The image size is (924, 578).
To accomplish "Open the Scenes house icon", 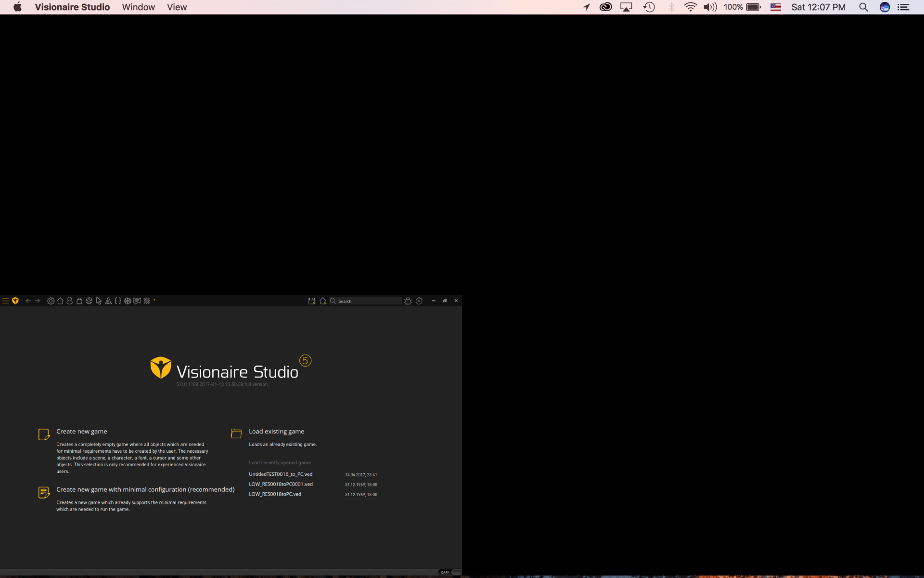I will click(60, 301).
